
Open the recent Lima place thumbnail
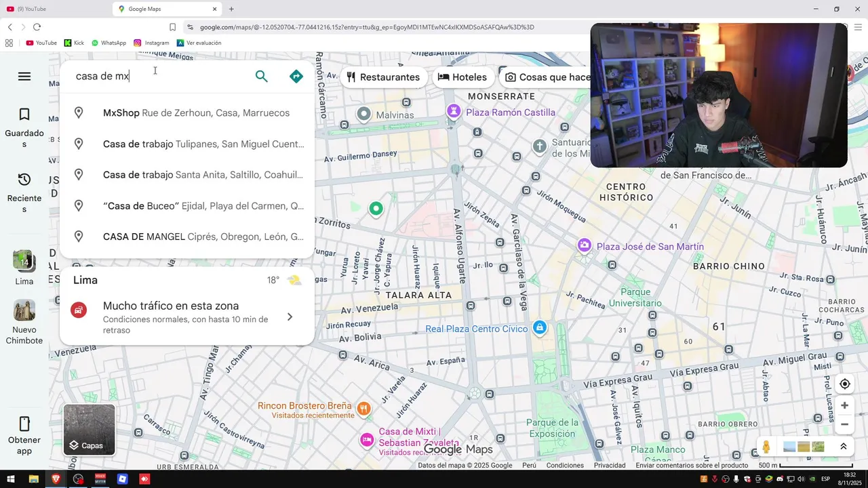pyautogui.click(x=24, y=261)
